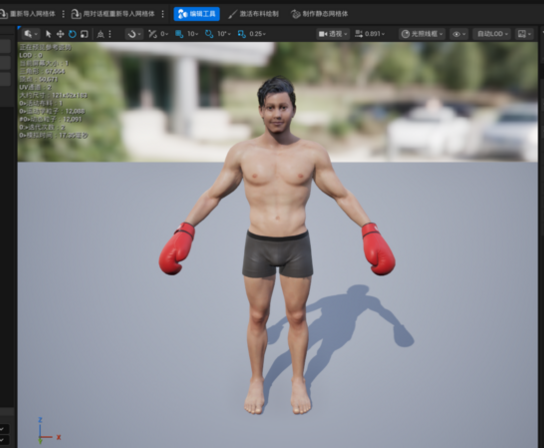Open the surface snapping dropdown
544x448 pixels.
[134, 34]
